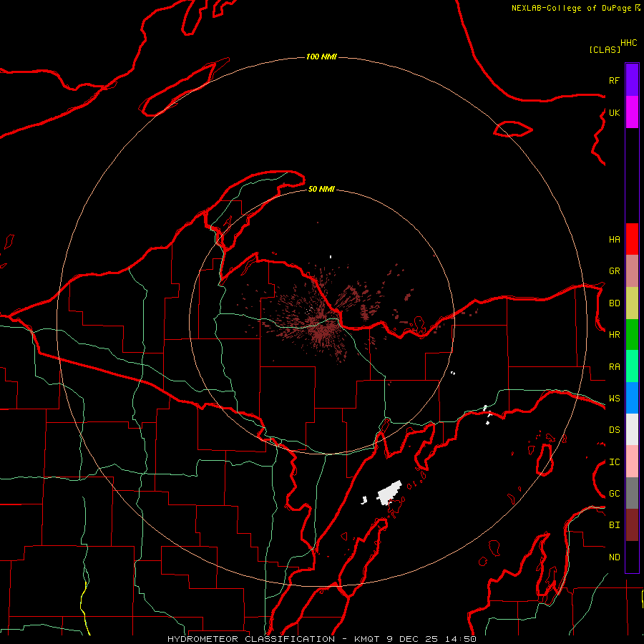The height and width of the screenshot is (644, 644).
Task: Click the RA legend label
Action: [x=614, y=367]
